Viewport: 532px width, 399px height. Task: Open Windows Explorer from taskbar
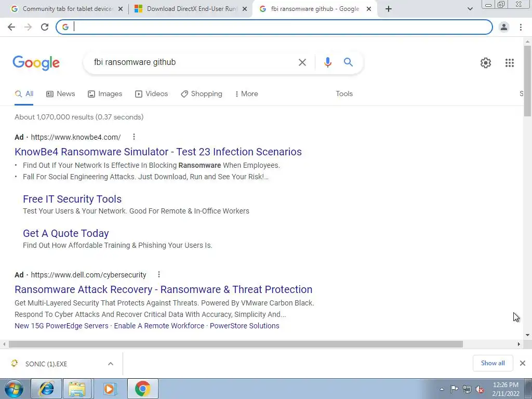click(x=77, y=389)
